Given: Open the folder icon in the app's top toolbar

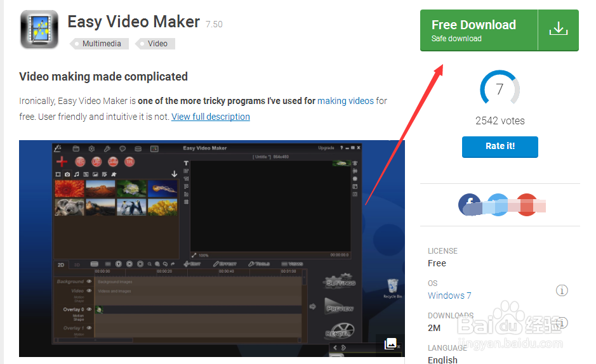Looking at the screenshot, I should pyautogui.click(x=76, y=149).
